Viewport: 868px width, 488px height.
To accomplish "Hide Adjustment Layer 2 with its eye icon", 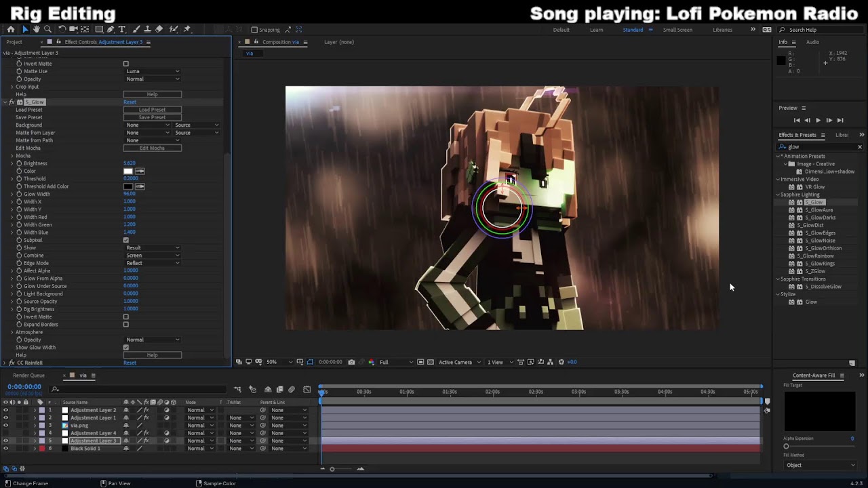I will click(6, 410).
